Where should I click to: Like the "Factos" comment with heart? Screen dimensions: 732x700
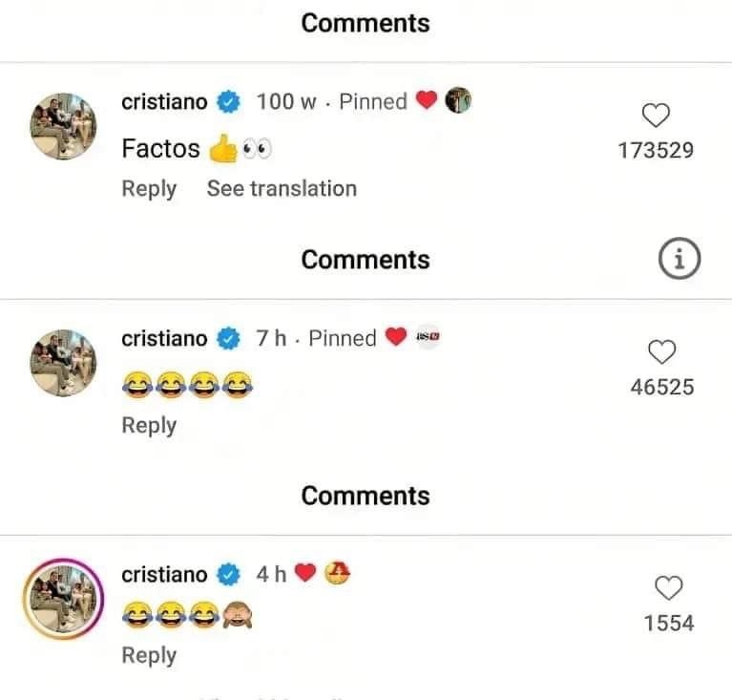[656, 117]
